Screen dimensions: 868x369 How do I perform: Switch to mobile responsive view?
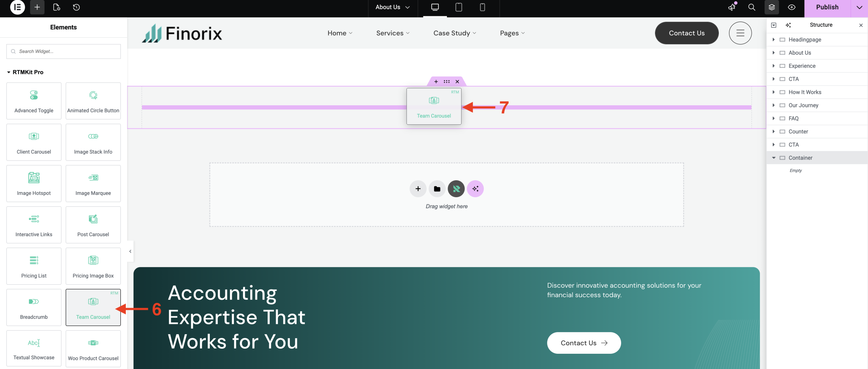pyautogui.click(x=482, y=7)
